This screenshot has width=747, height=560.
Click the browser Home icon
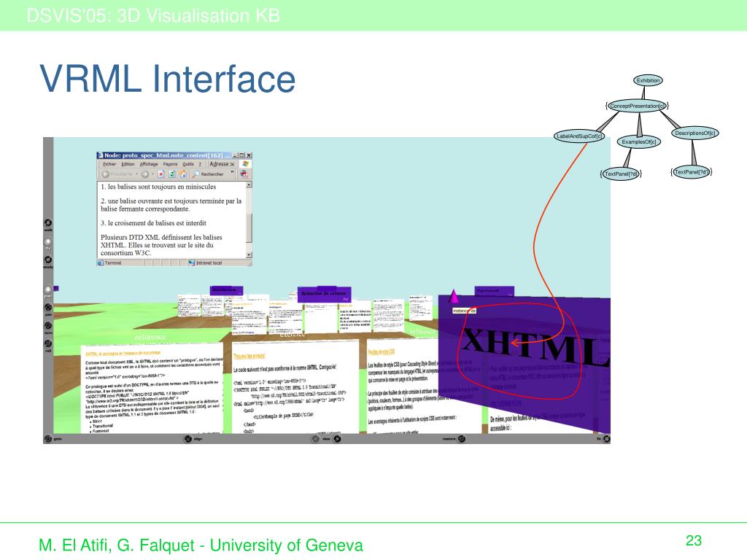[x=182, y=174]
